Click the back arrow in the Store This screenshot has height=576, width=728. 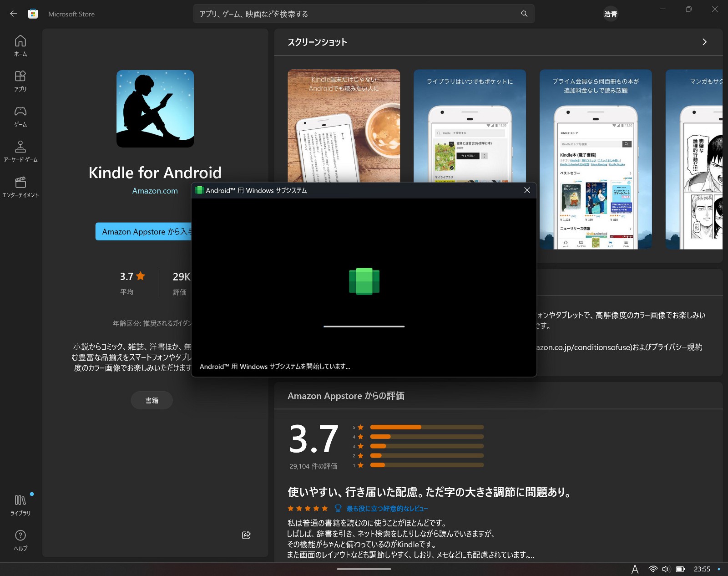(13, 14)
